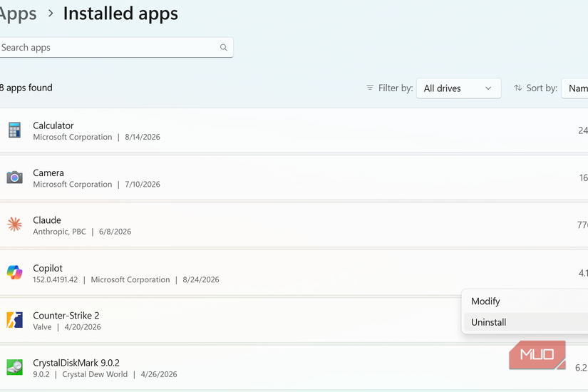The height and width of the screenshot is (392, 588).
Task: Click the search magnifier icon
Action: 224,48
